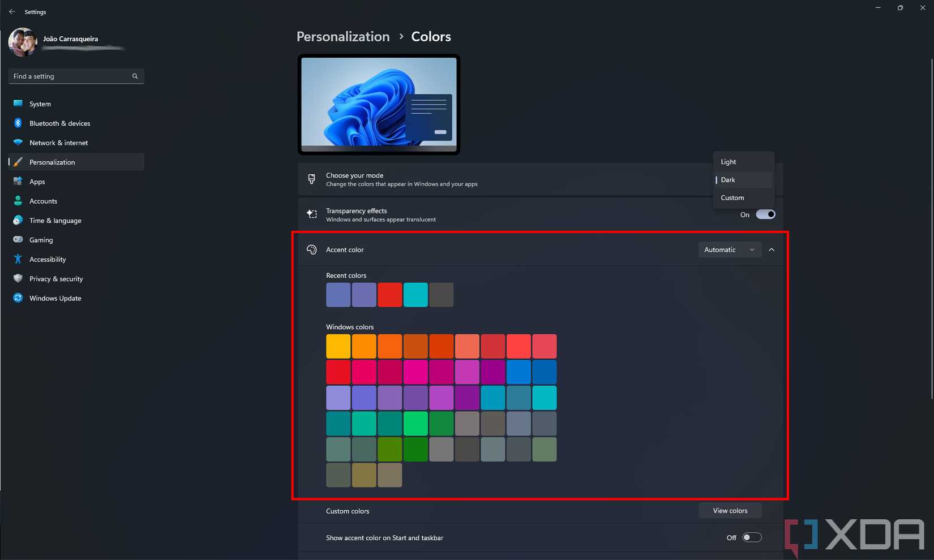Image resolution: width=934 pixels, height=560 pixels.
Task: Enable accent color on Start and taskbar
Action: pyautogui.click(x=751, y=537)
